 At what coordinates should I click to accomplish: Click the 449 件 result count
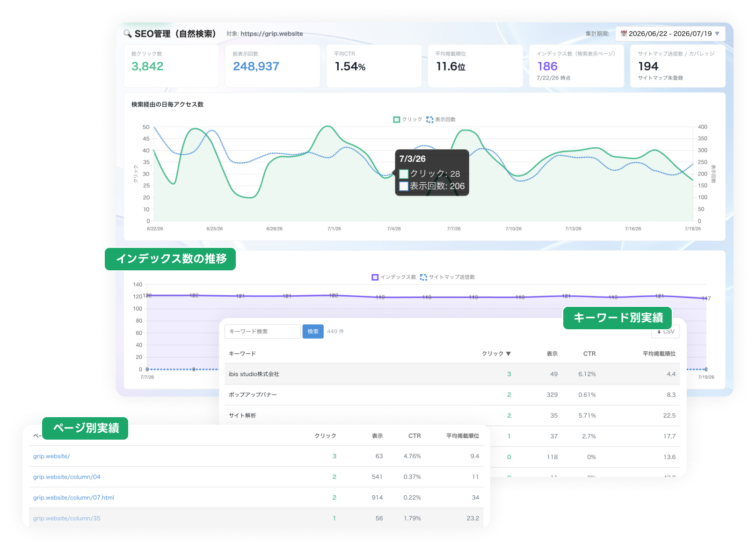(335, 332)
